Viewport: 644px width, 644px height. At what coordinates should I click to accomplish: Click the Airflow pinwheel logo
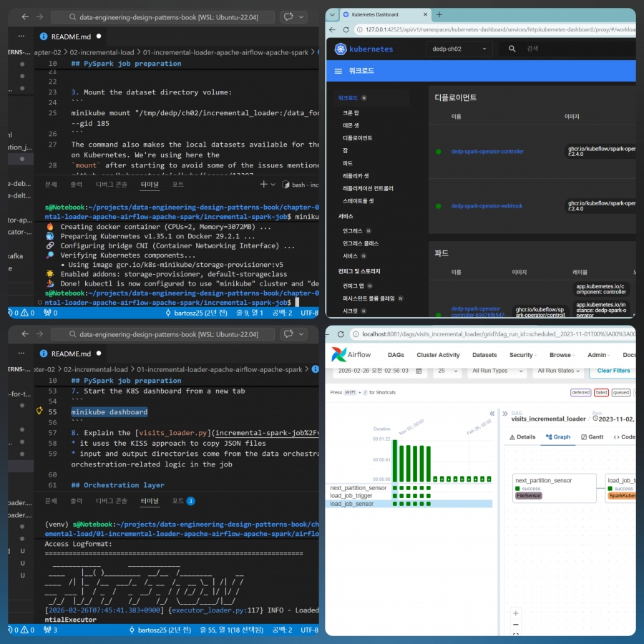pos(340,355)
